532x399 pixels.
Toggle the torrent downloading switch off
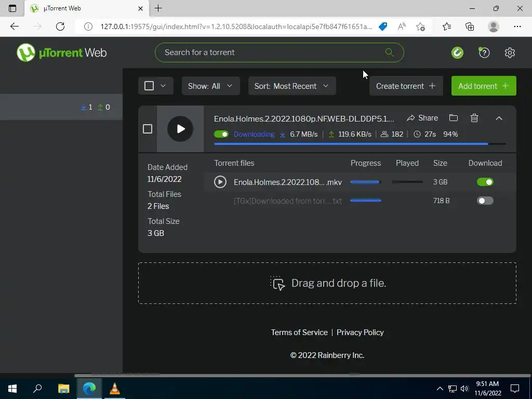click(221, 135)
